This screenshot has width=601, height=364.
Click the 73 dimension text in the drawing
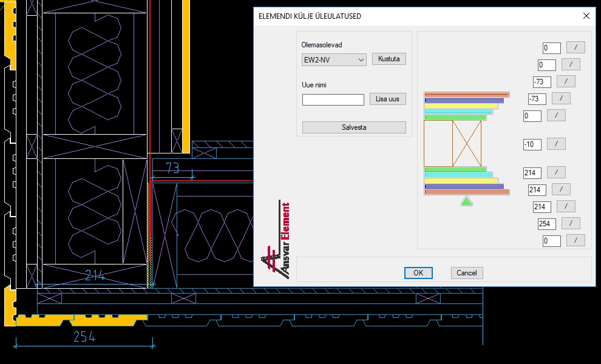[x=172, y=167]
